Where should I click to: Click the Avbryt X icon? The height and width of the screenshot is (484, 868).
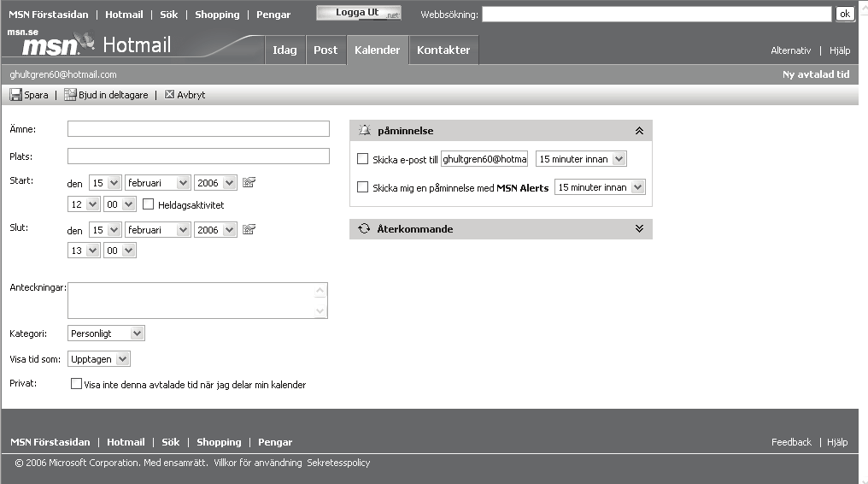pyautogui.click(x=169, y=94)
